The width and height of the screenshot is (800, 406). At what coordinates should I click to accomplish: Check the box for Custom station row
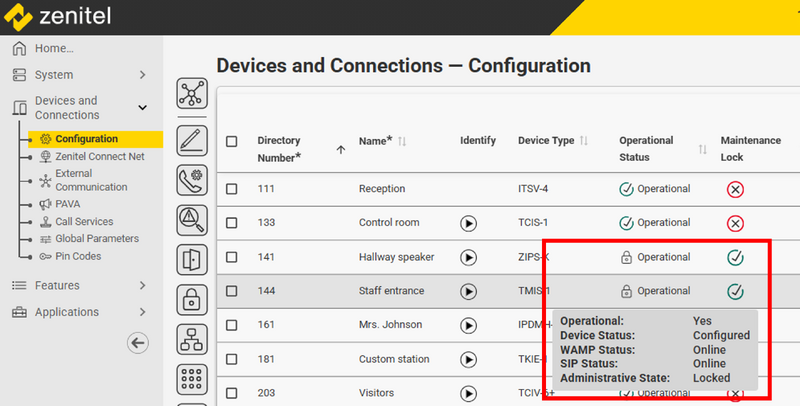(232, 359)
